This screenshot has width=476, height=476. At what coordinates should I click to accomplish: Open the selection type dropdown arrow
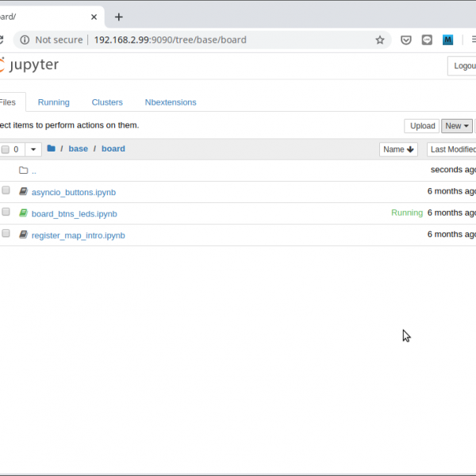click(x=33, y=149)
